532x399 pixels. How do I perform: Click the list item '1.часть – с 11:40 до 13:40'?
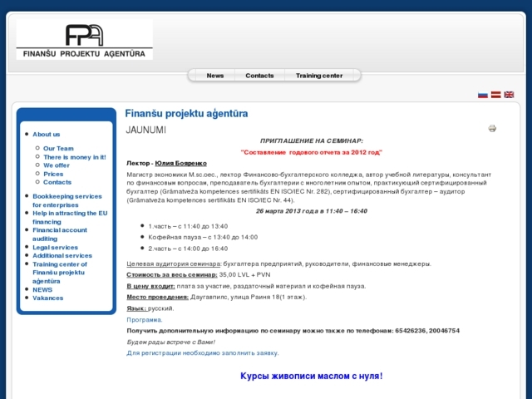[188, 226]
